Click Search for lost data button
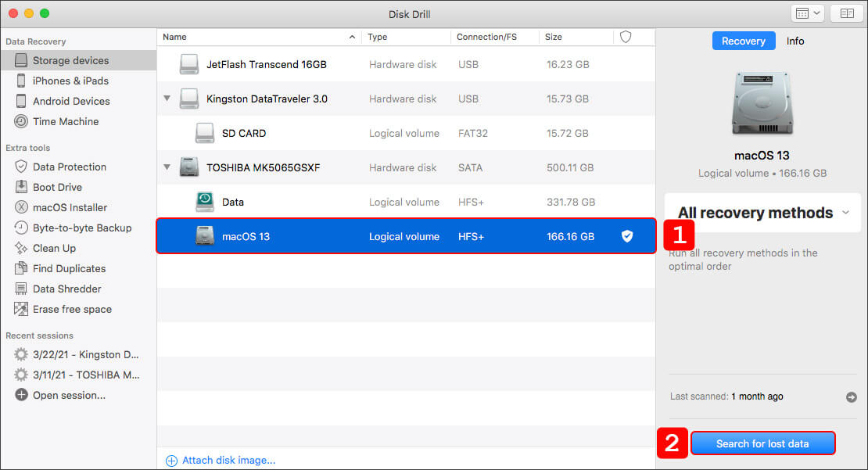 pos(762,443)
